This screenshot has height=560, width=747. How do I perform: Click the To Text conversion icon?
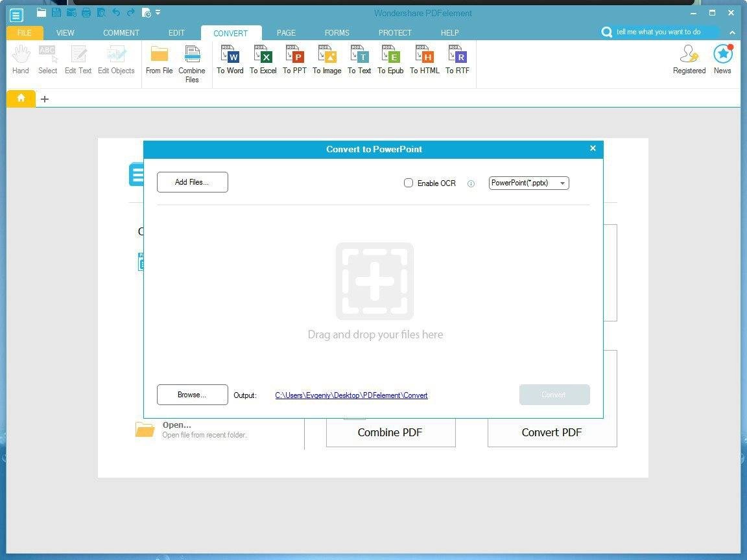tap(359, 60)
